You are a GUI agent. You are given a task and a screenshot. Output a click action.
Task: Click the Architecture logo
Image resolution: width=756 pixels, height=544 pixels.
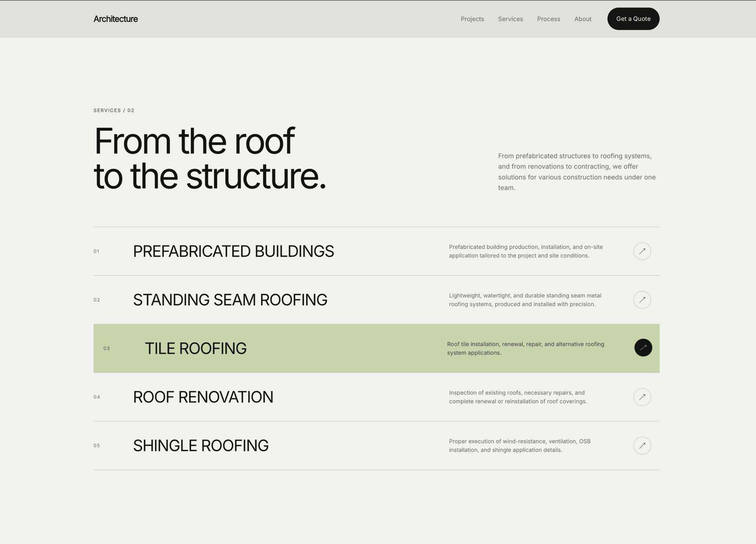pyautogui.click(x=116, y=19)
